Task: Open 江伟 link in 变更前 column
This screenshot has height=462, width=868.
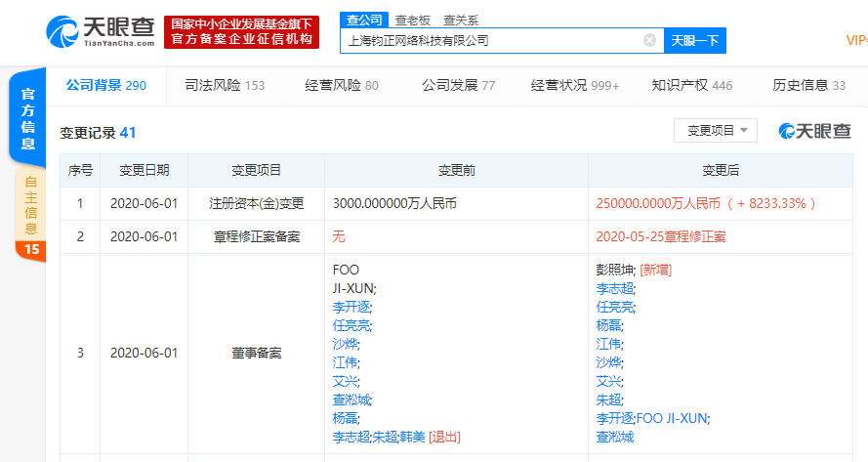Action: coord(346,362)
